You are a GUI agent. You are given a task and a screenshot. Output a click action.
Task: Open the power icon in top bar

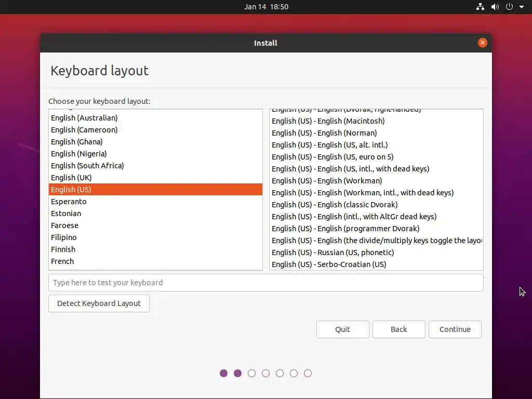[x=509, y=7]
